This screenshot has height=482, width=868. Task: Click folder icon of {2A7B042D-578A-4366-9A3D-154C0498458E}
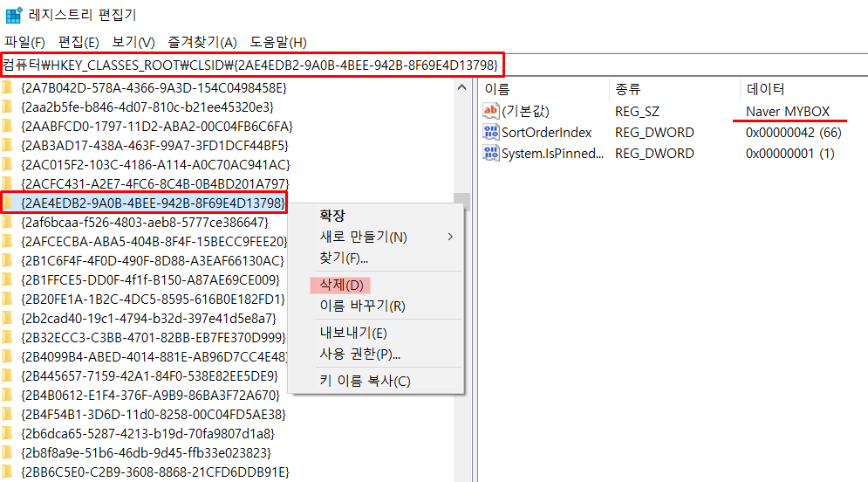click(7, 87)
